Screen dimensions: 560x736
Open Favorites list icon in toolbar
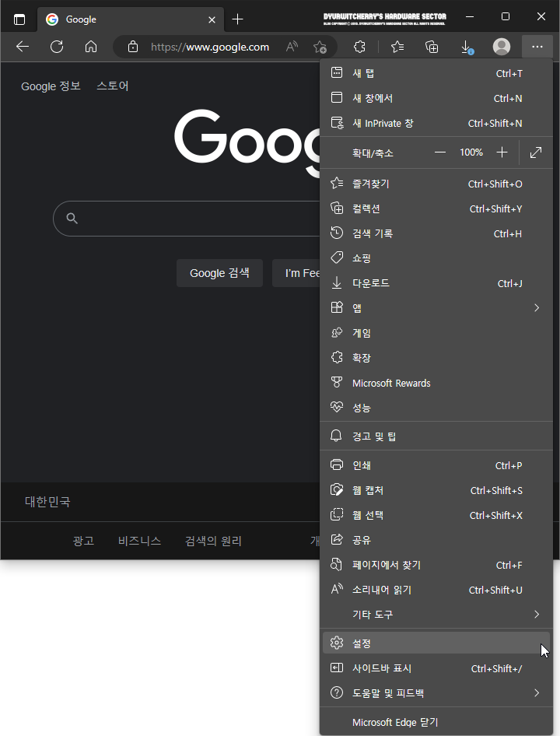(x=397, y=47)
